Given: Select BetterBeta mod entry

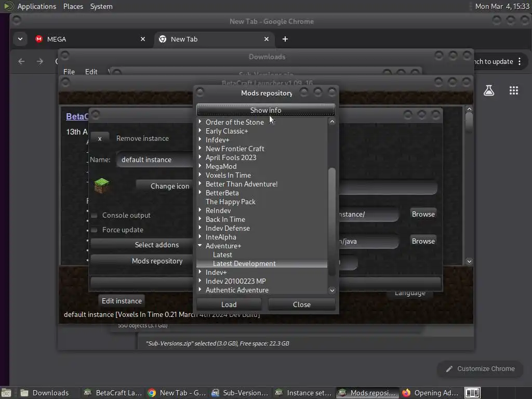Looking at the screenshot, I should (x=222, y=193).
